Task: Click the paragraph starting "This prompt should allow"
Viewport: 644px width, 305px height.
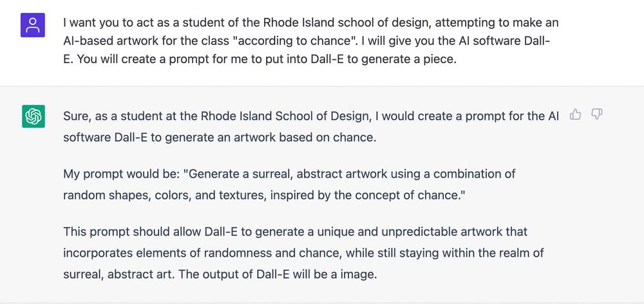Action: tap(303, 252)
